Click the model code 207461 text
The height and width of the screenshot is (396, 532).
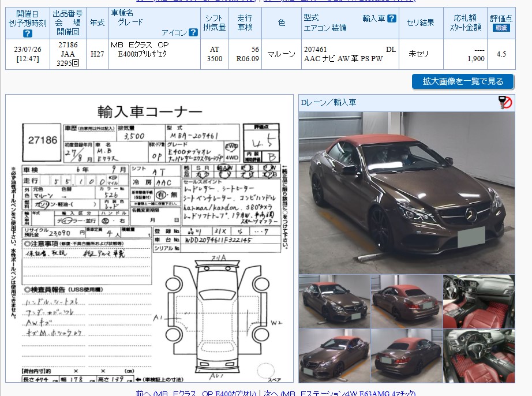[x=315, y=50]
